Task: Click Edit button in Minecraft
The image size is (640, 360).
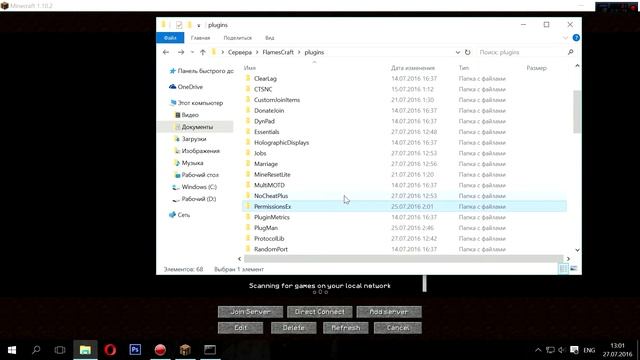Action: click(x=240, y=328)
